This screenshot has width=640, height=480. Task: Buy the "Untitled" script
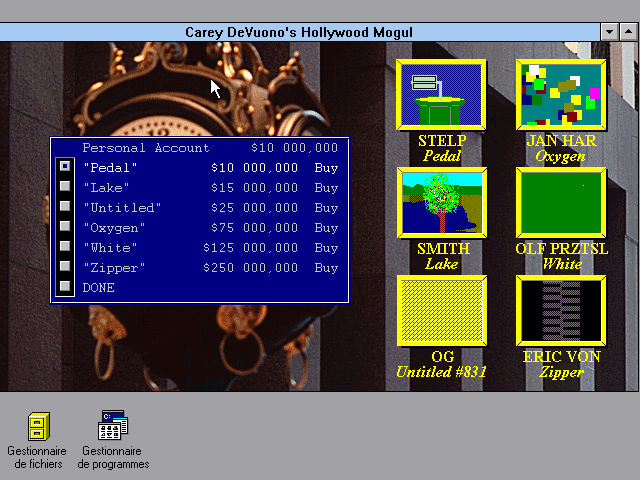326,208
